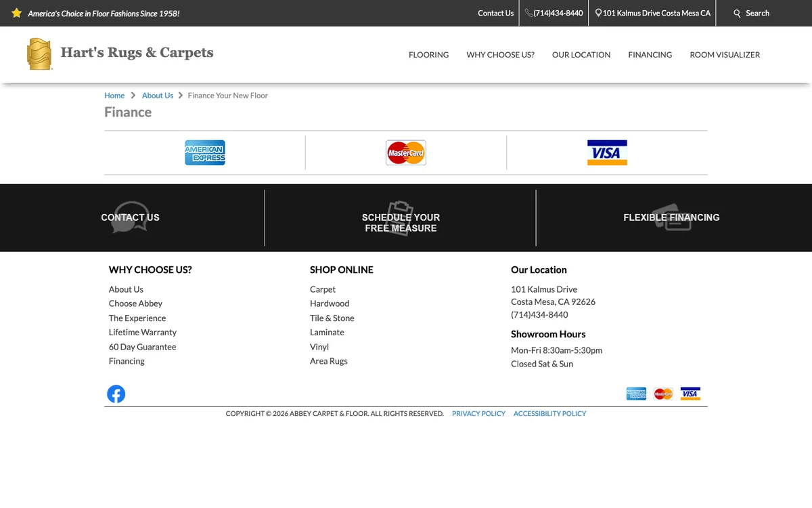This screenshot has width=812, height=508.
Task: Click the Showroom Hours heading
Action: coord(548,334)
